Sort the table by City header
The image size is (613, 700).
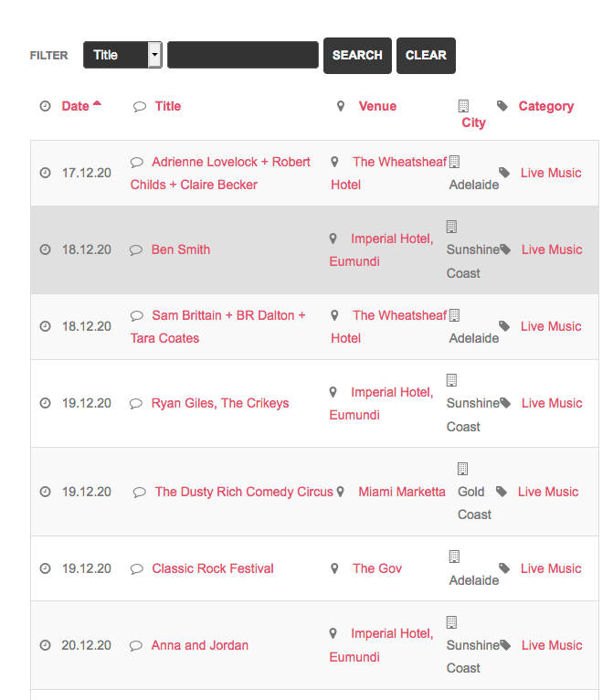(473, 122)
